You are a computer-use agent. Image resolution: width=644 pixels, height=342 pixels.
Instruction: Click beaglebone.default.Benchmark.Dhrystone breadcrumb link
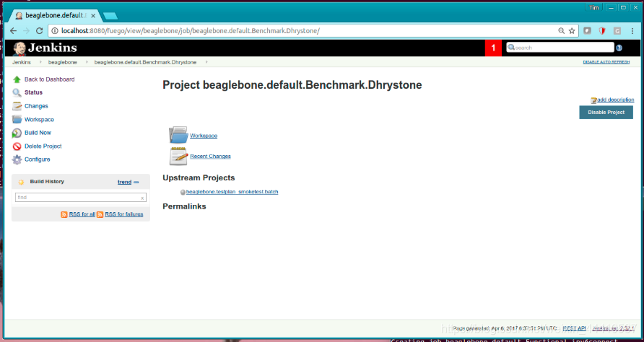click(145, 62)
